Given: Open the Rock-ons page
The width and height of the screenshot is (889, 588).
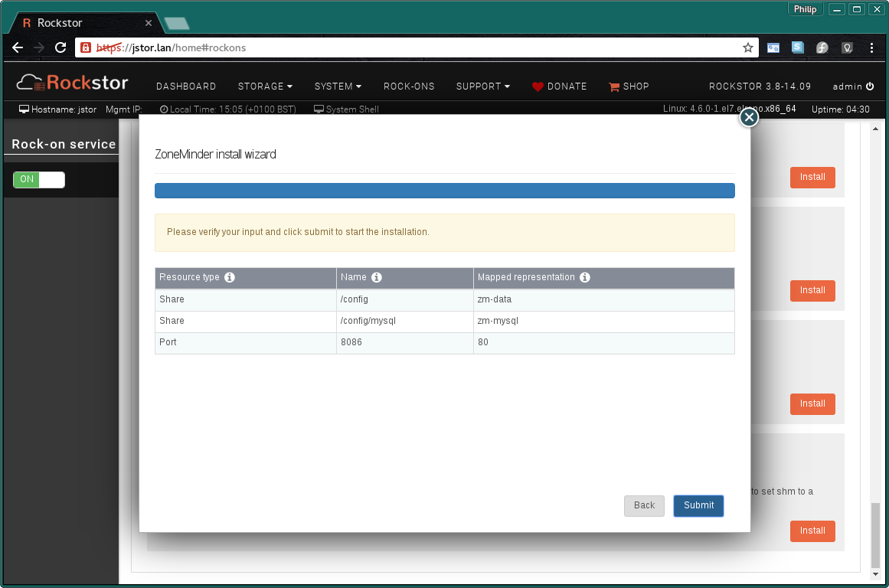Looking at the screenshot, I should coord(409,87).
